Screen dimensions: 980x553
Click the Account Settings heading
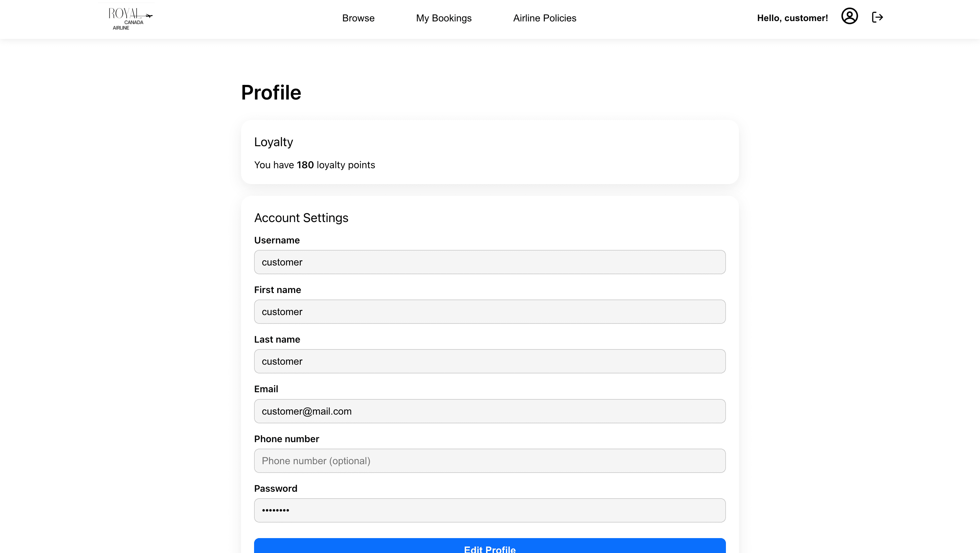[301, 217]
